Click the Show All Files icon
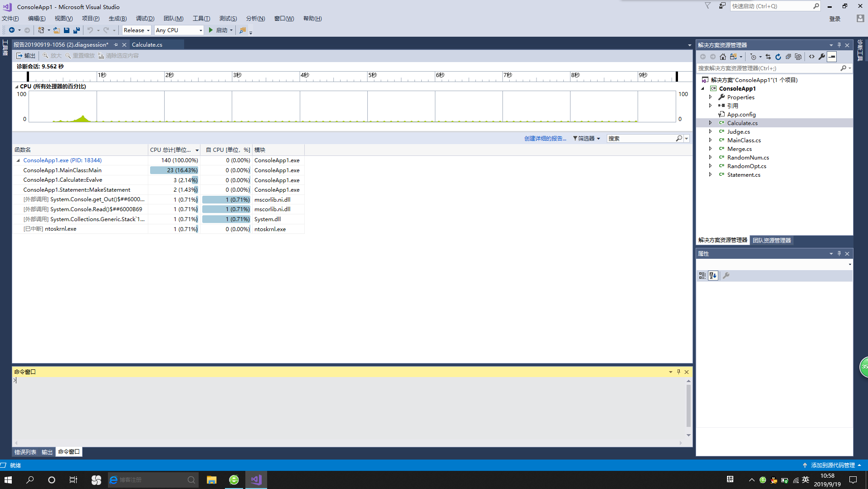This screenshot has width=868, height=489. point(798,57)
